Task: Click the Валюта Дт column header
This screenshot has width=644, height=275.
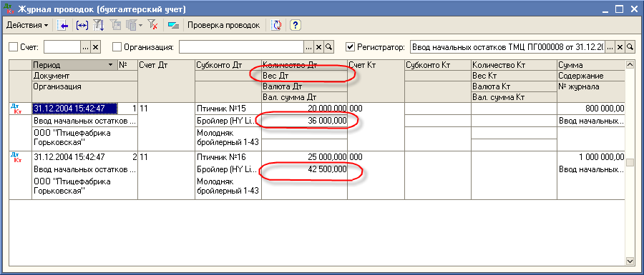Action: (x=304, y=86)
